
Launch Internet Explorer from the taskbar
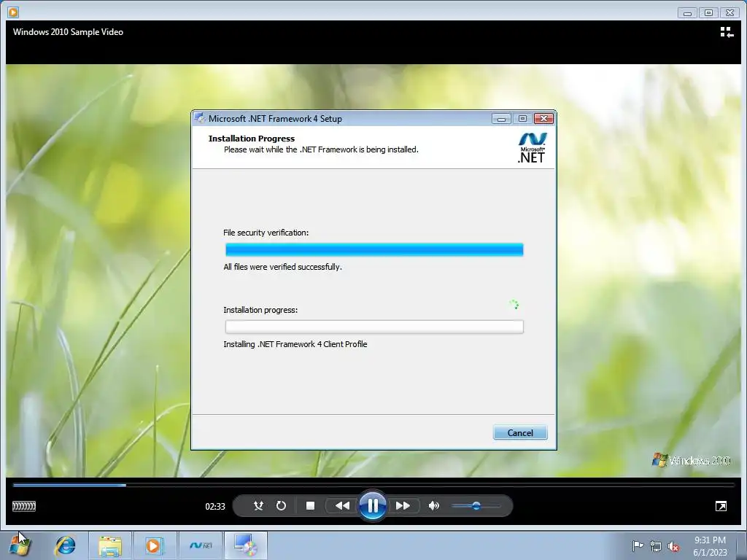(65, 545)
